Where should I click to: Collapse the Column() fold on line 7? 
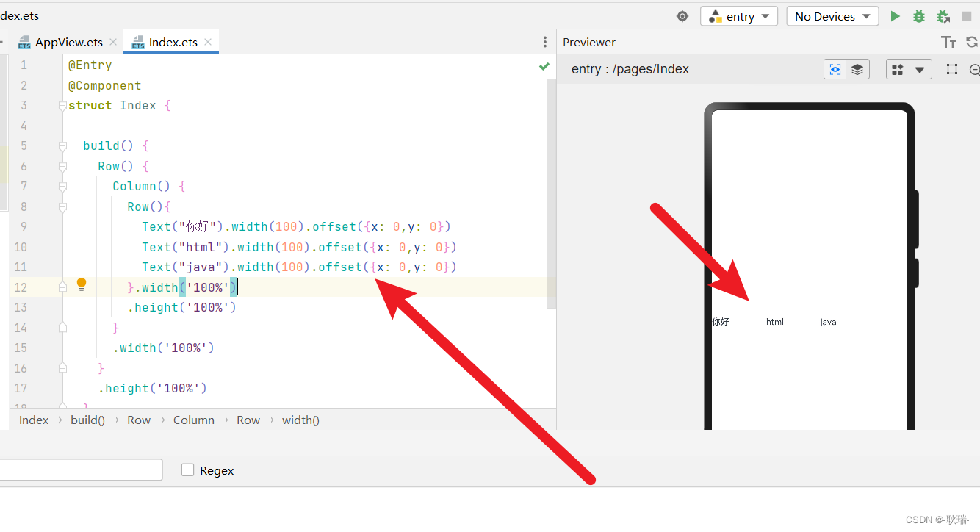pyautogui.click(x=62, y=187)
